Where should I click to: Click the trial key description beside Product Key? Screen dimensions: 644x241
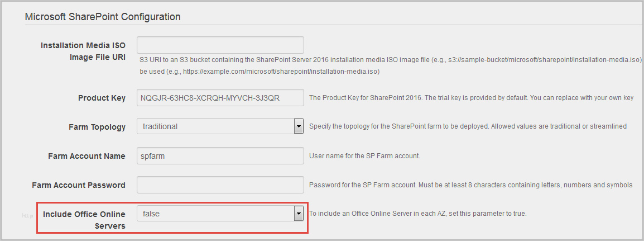point(471,98)
